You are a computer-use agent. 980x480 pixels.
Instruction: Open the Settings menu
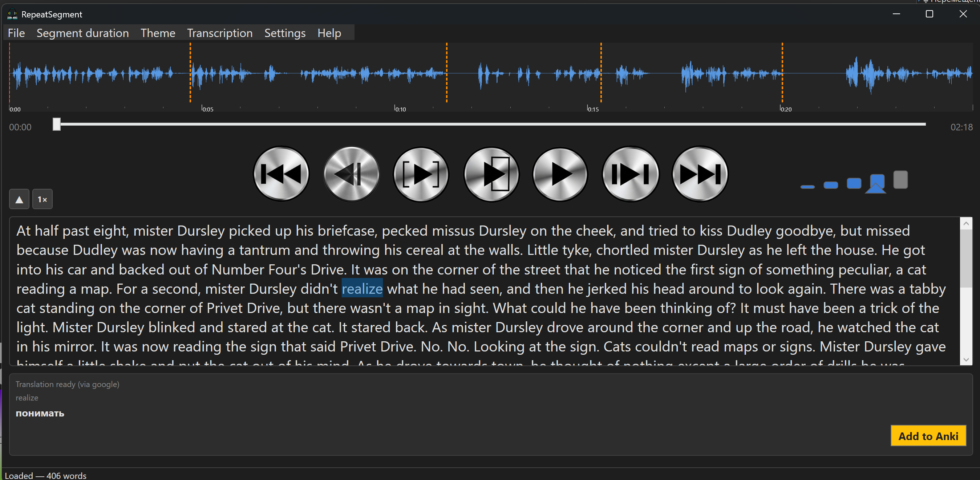285,33
